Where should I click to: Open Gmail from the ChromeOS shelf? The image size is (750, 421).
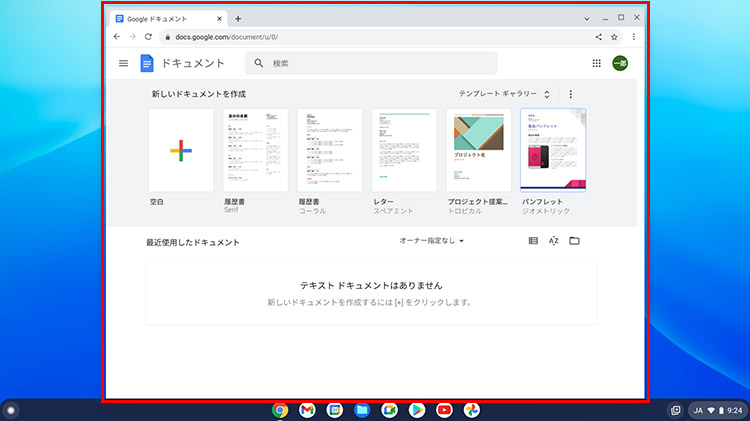(x=307, y=410)
